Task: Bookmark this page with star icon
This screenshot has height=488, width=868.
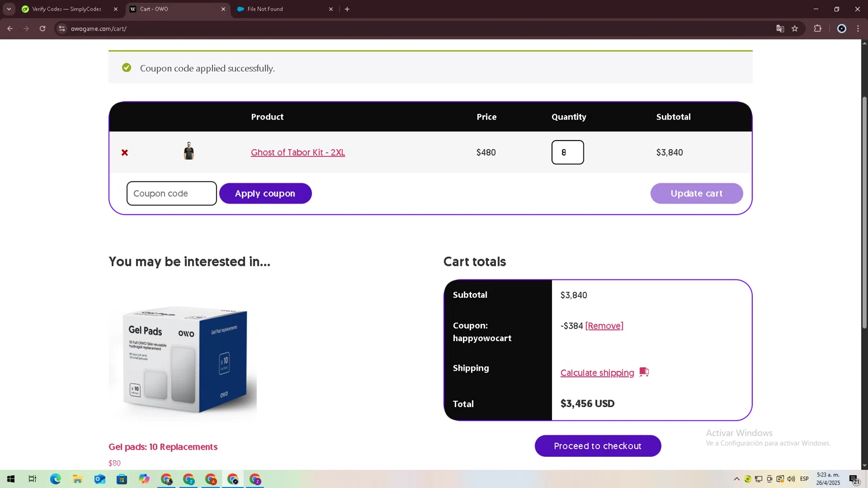Action: click(795, 28)
